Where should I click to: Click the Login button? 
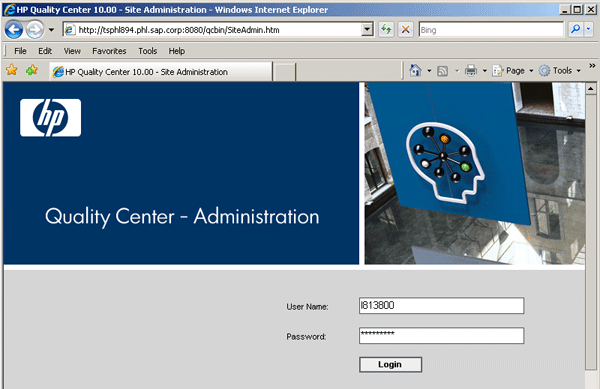(390, 365)
